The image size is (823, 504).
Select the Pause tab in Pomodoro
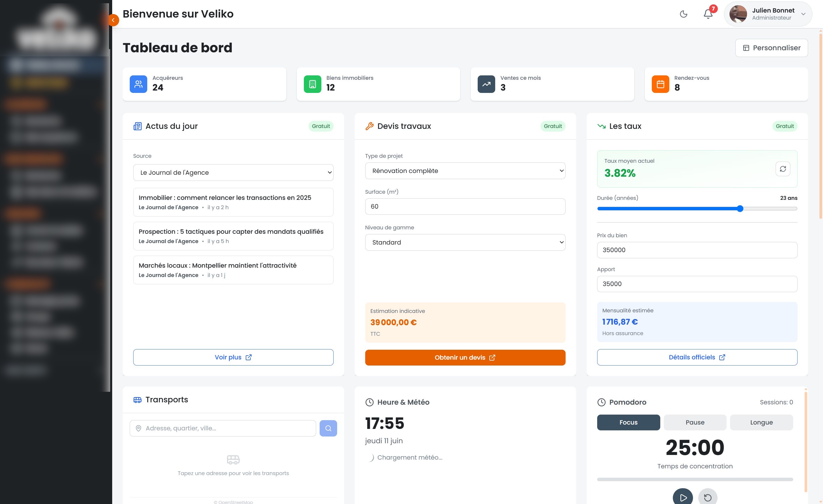(695, 422)
